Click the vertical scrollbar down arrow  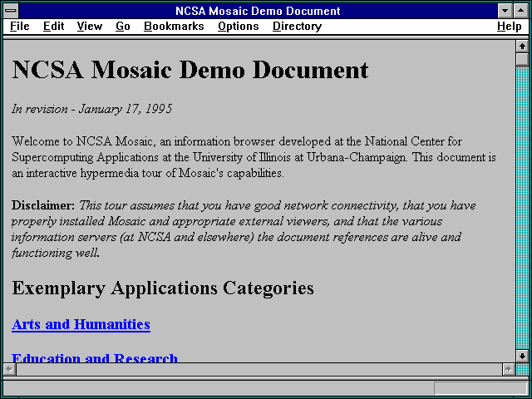522,356
